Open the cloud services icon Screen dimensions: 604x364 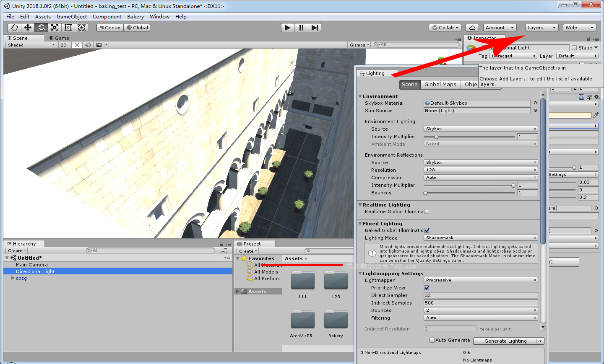(472, 28)
